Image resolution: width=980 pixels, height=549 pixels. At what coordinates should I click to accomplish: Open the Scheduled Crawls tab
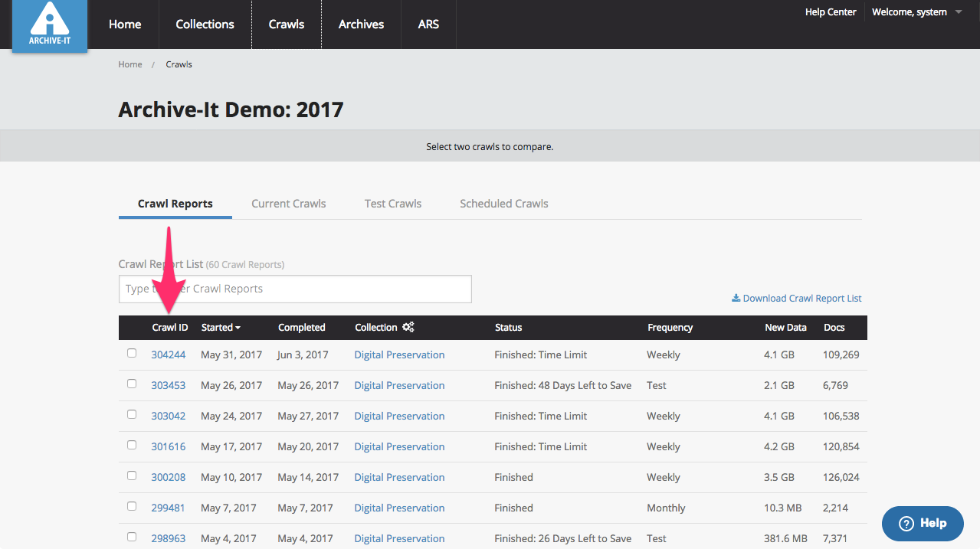tap(503, 204)
